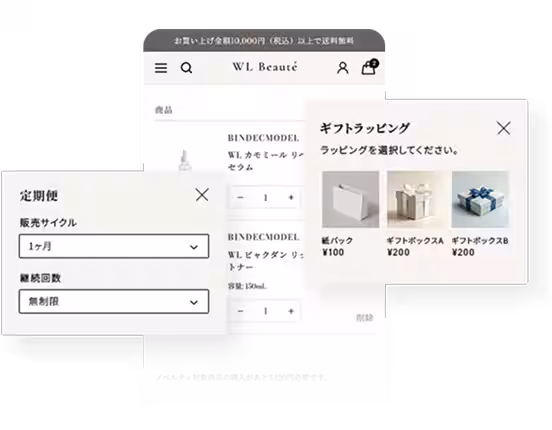Viewport: 552px width, 430px height.
Task: Decrease quantity for WL ビャクダン トナー
Action: point(240,311)
